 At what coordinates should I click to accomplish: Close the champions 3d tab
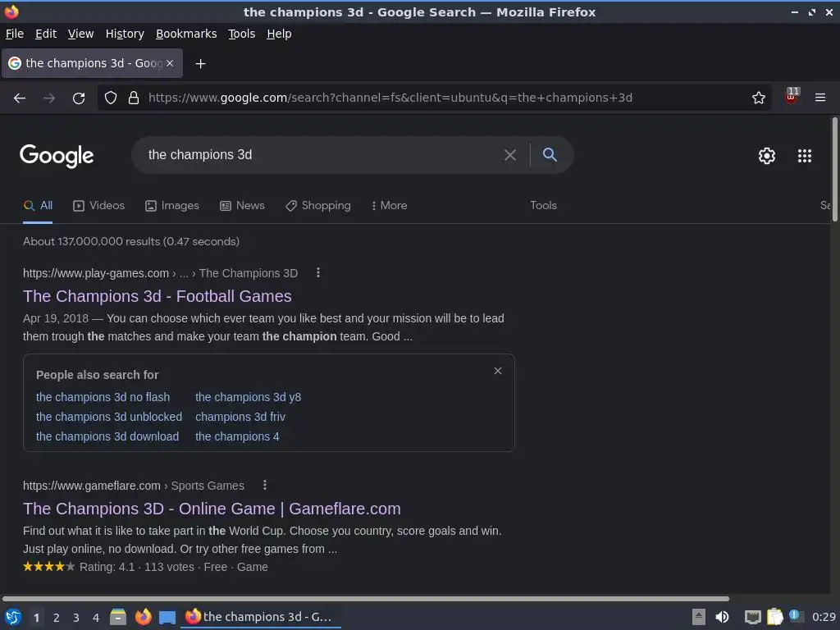[170, 63]
